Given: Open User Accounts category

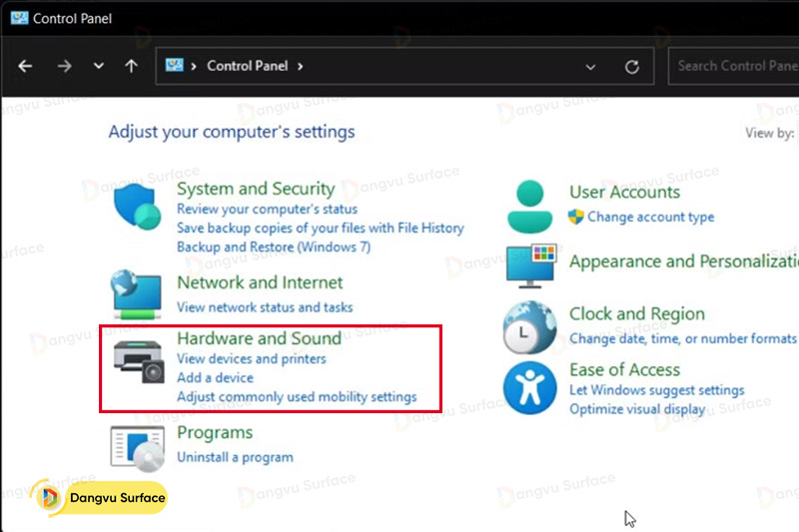Looking at the screenshot, I should click(624, 192).
